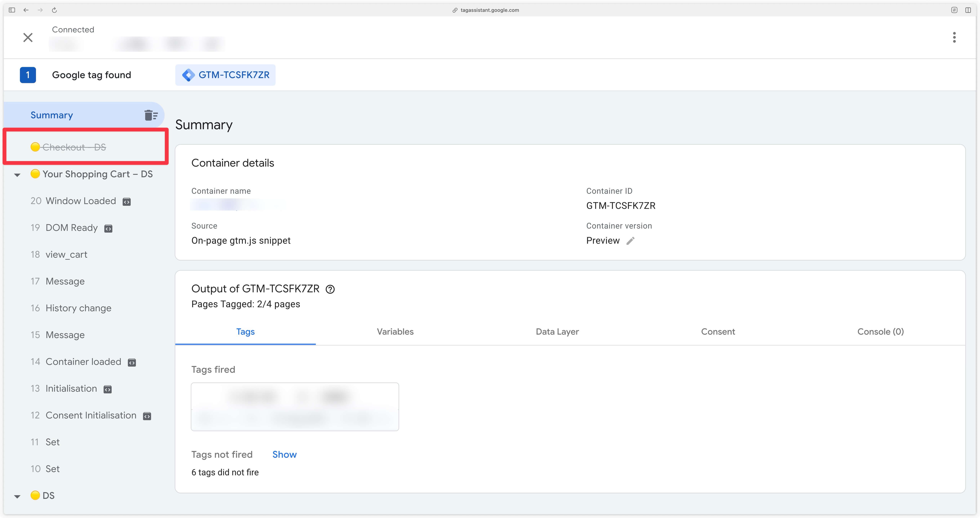The width and height of the screenshot is (980, 518).
Task: Click the blue tag count badge 1
Action: click(28, 75)
